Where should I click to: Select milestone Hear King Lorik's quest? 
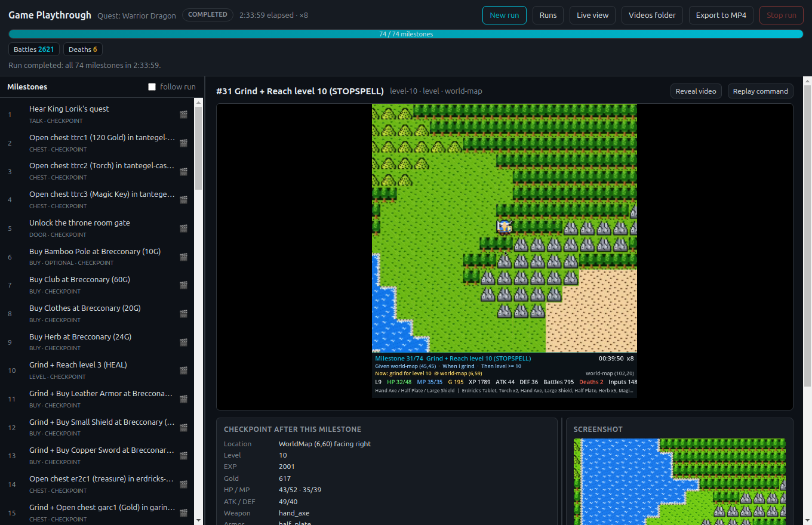[x=97, y=115]
